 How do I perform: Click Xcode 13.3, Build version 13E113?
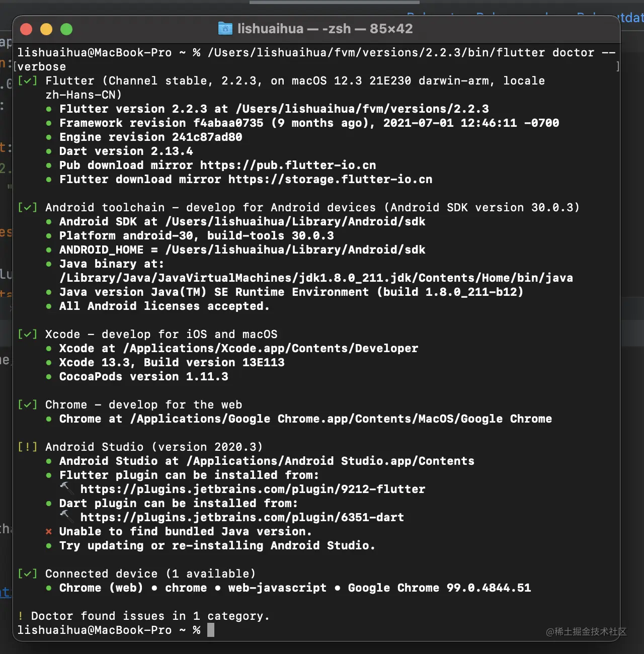172,363
